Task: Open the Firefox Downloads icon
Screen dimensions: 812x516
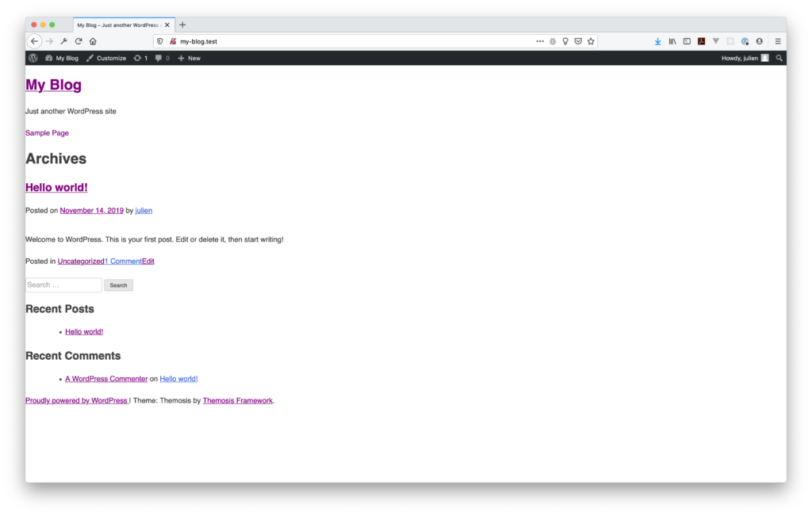Action: click(x=658, y=40)
